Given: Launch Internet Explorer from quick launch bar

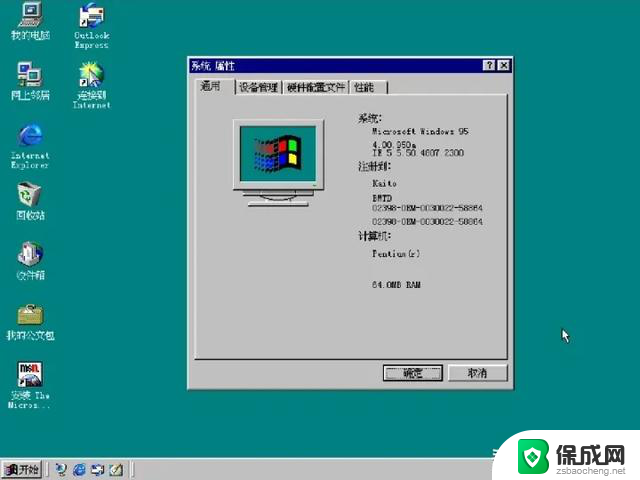Looking at the screenshot, I should click(x=79, y=470).
